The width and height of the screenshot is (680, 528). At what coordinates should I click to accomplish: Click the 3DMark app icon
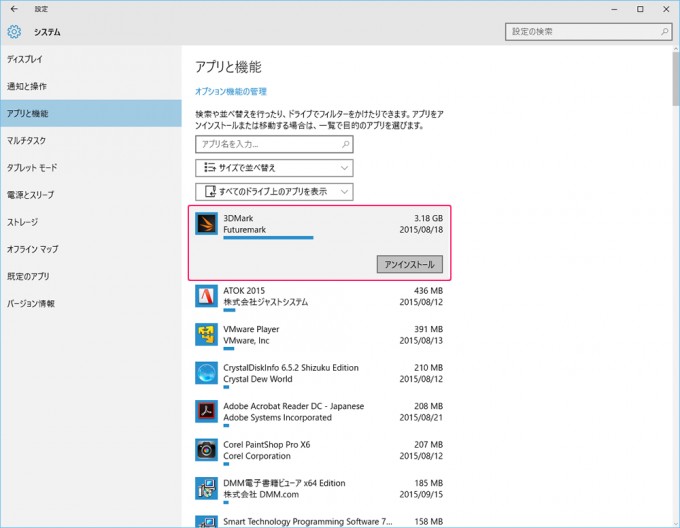click(x=206, y=224)
